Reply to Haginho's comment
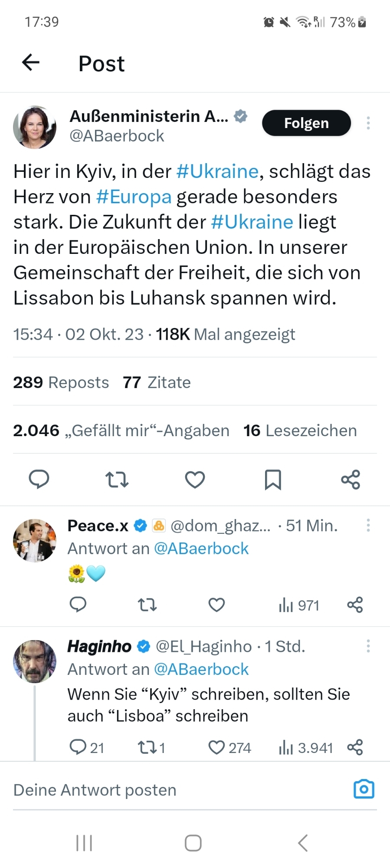The image size is (390, 868). [x=78, y=747]
